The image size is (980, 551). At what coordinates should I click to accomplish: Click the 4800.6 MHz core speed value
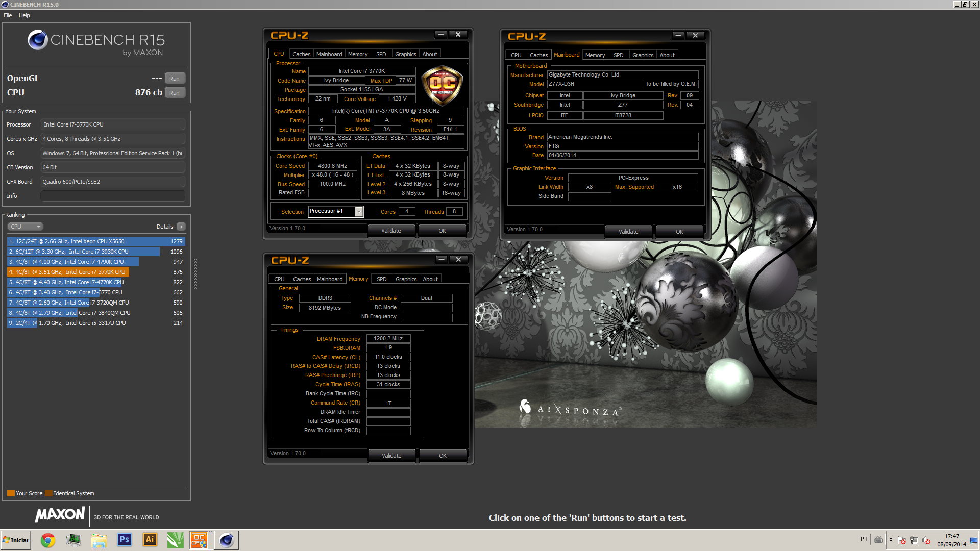[x=332, y=166]
